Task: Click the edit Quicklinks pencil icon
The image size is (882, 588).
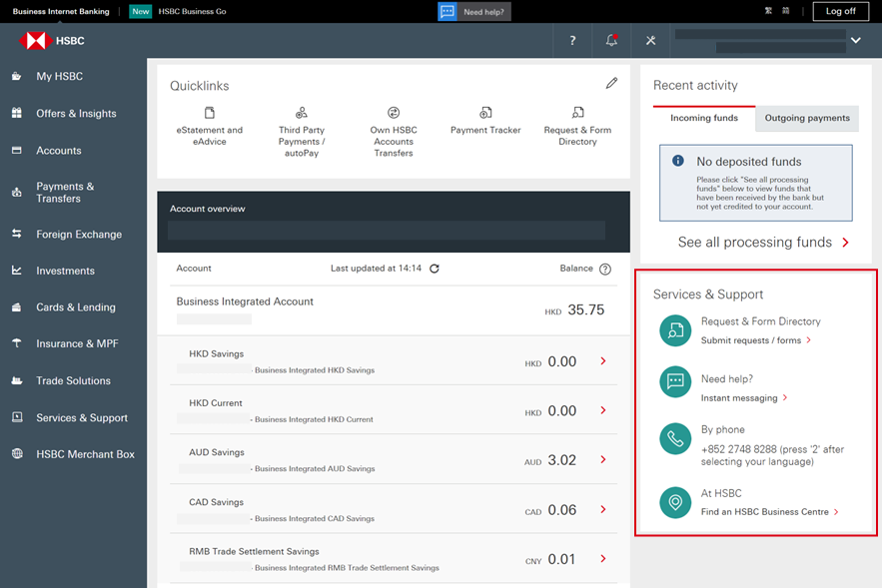Action: (x=611, y=83)
